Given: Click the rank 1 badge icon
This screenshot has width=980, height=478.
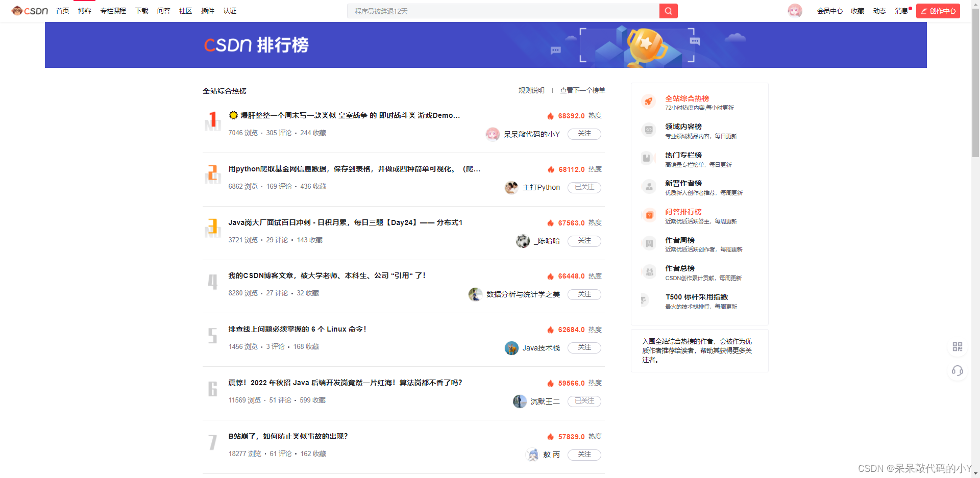Looking at the screenshot, I should point(213,121).
